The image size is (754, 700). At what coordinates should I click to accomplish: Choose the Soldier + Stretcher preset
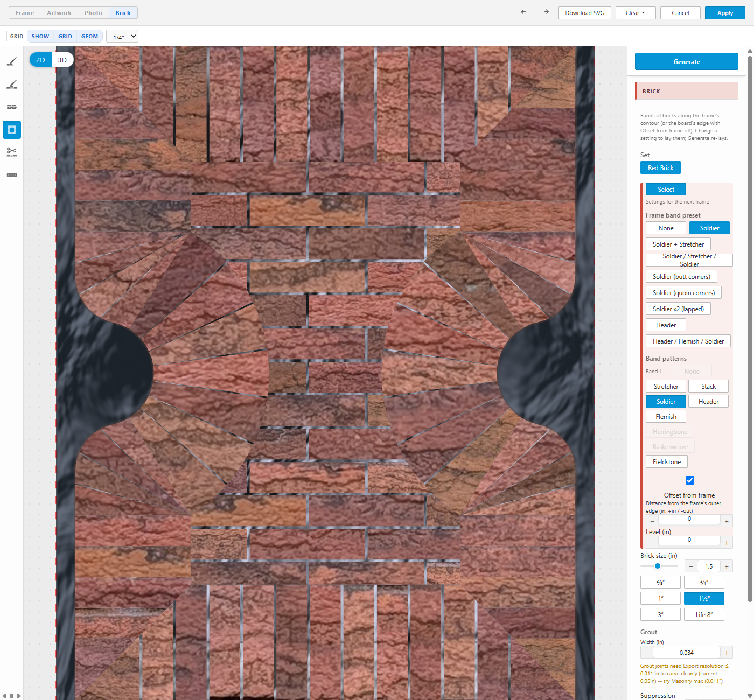678,244
